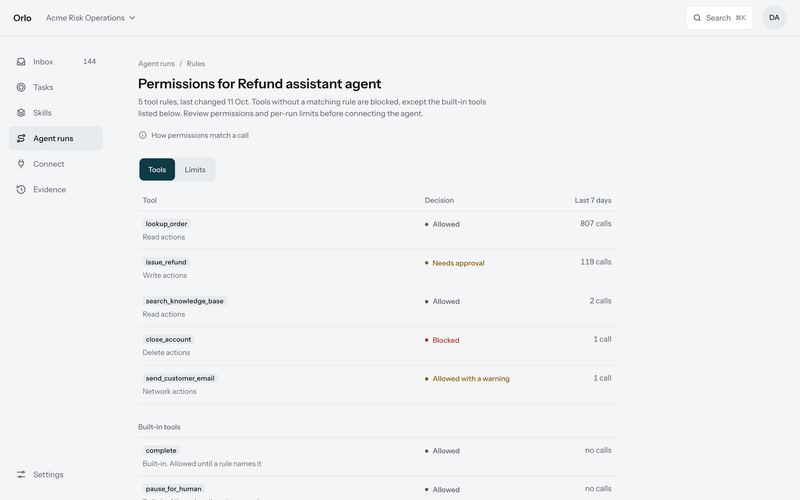
Task: Click the Settings sliders icon
Action: point(21,474)
